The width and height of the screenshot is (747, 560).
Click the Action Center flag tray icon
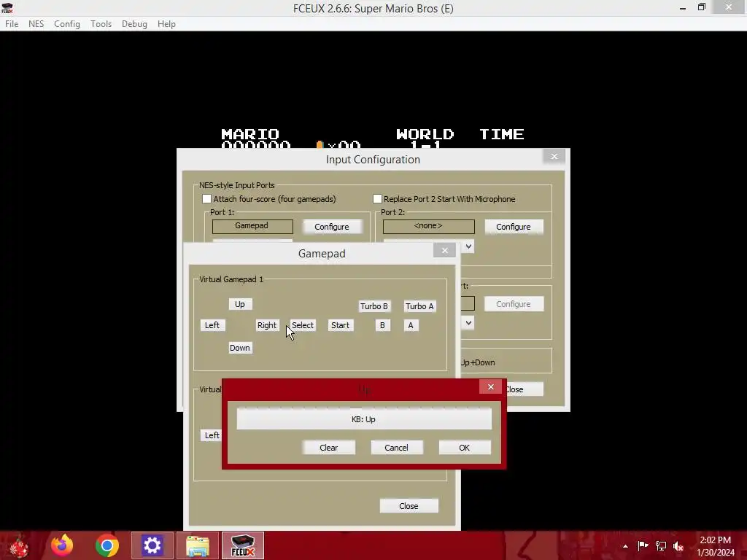click(x=643, y=545)
